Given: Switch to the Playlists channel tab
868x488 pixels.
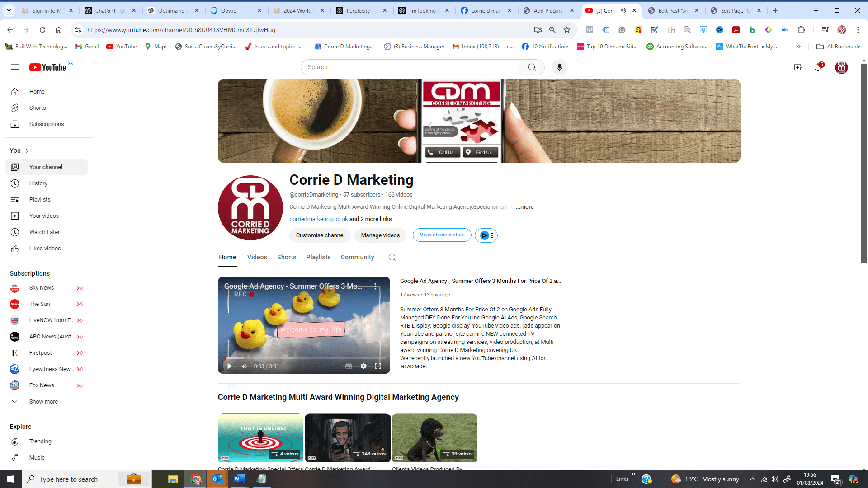Looking at the screenshot, I should 318,258.
